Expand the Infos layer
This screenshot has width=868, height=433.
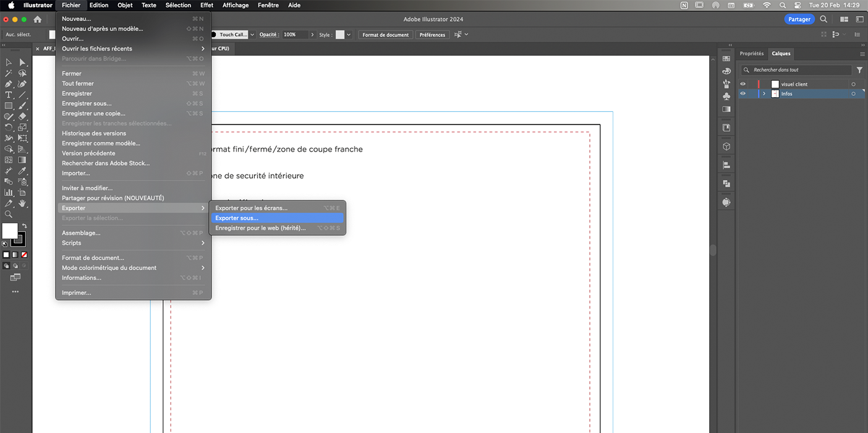(764, 94)
